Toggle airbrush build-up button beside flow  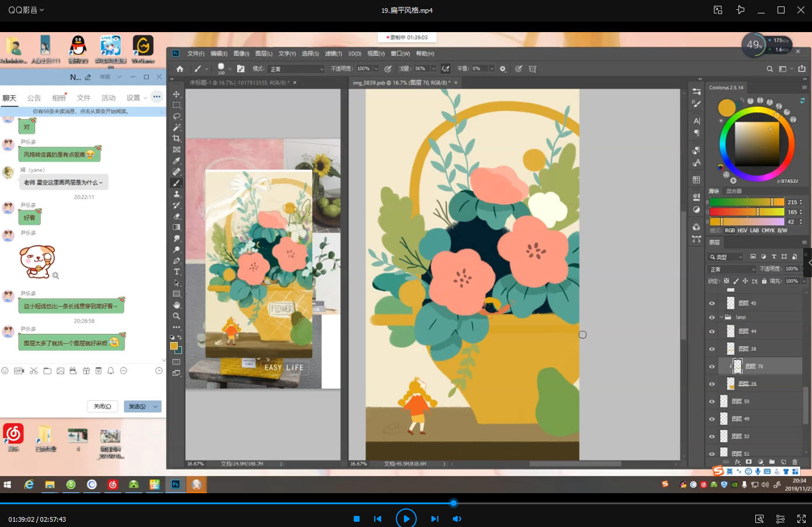[446, 68]
